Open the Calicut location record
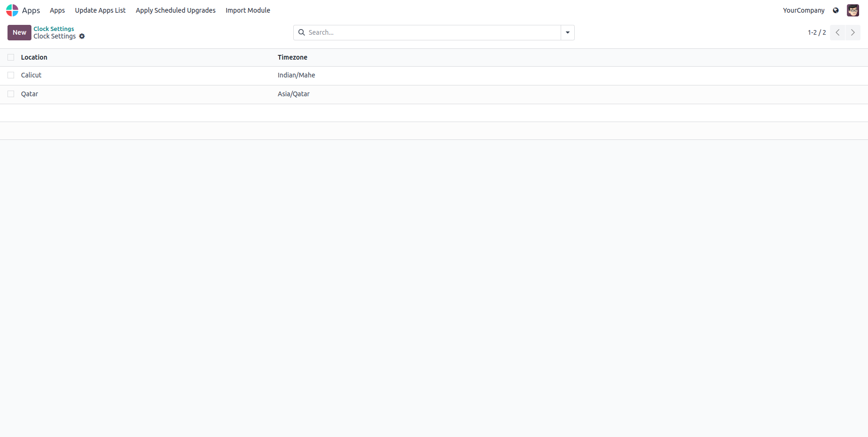The width and height of the screenshot is (868, 437). (31, 75)
